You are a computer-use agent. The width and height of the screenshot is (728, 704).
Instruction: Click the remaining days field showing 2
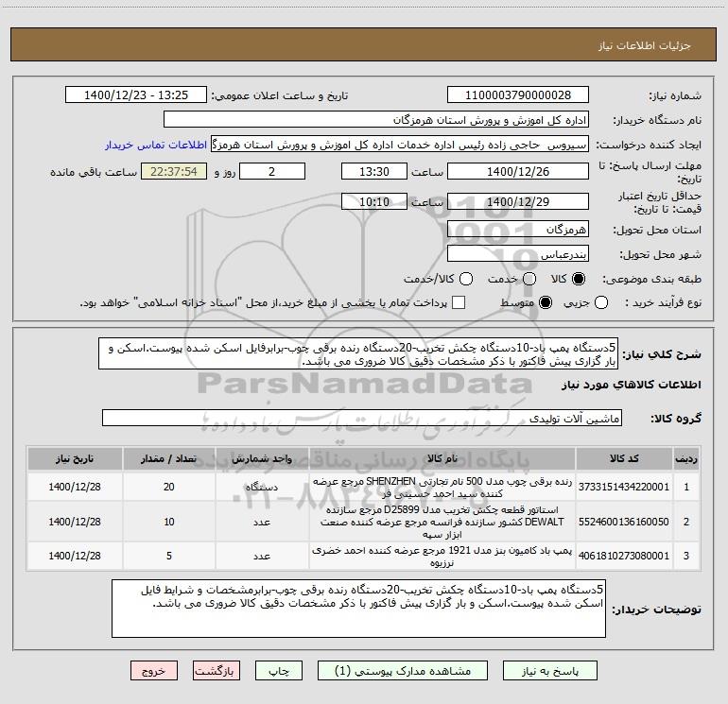(x=272, y=171)
